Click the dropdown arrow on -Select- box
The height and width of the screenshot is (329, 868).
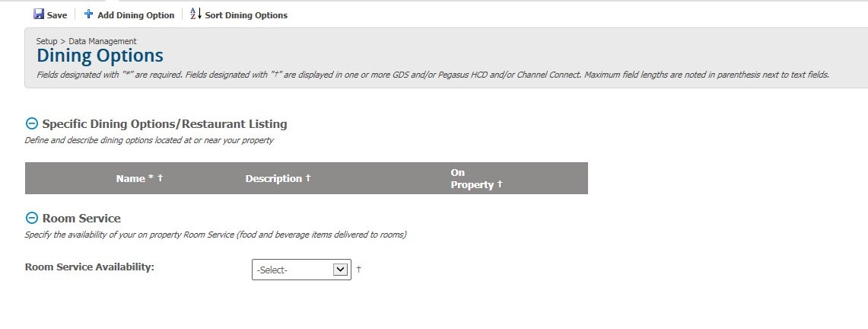point(340,270)
